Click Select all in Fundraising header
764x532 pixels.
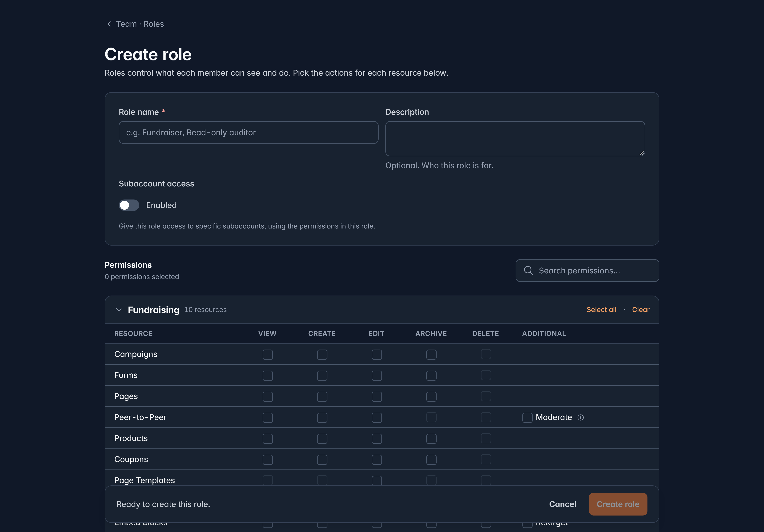click(x=601, y=310)
